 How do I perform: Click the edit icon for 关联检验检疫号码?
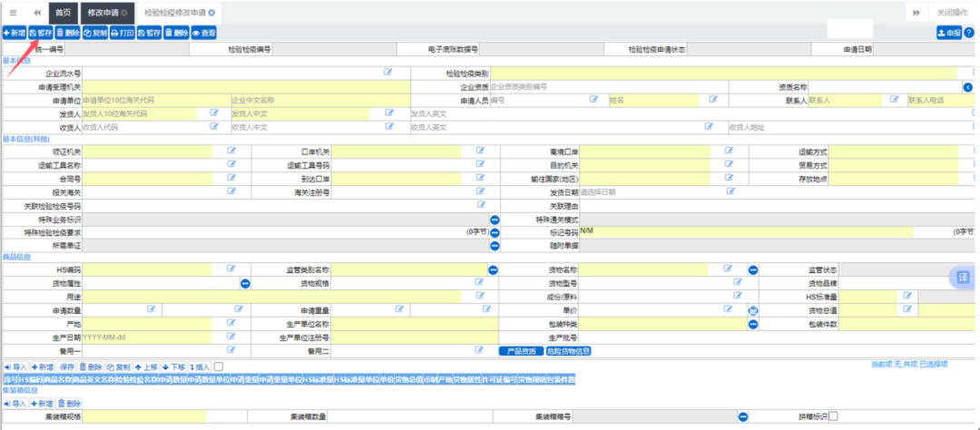click(481, 205)
